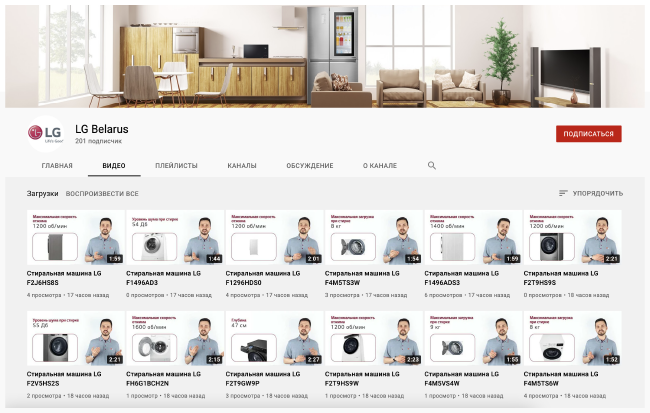Click the 201 подписчик subscriber count

[98, 141]
